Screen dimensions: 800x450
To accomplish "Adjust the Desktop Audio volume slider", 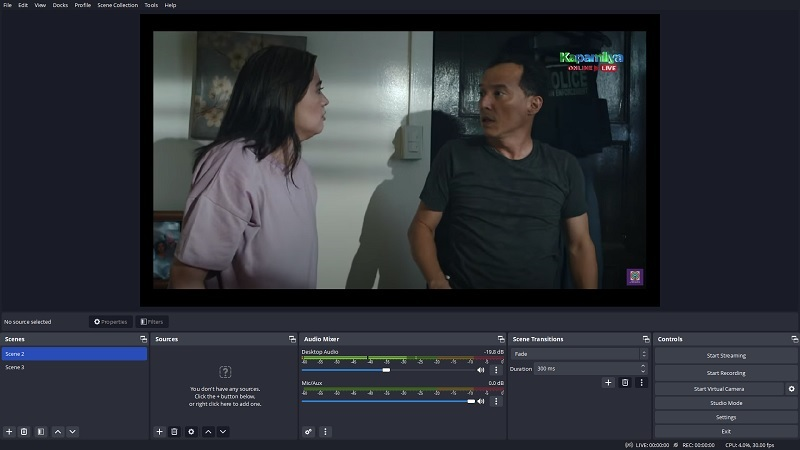I will 388,370.
